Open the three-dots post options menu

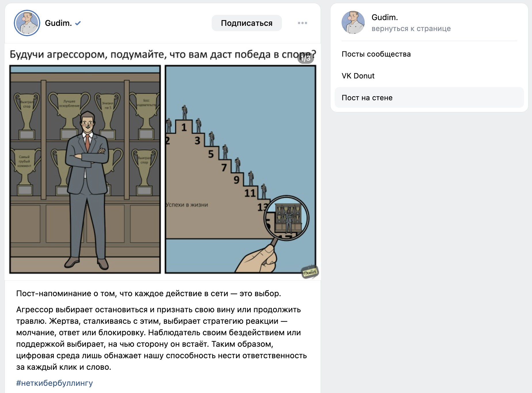(x=302, y=23)
